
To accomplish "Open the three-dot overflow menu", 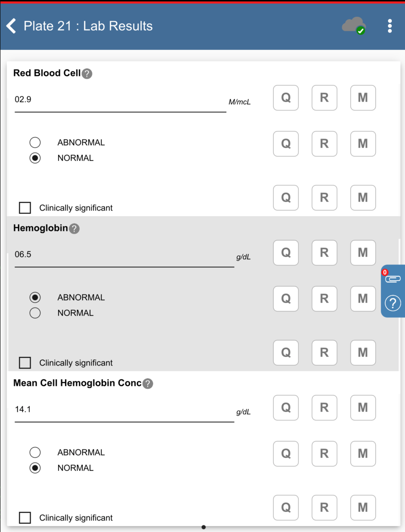I will pyautogui.click(x=389, y=26).
